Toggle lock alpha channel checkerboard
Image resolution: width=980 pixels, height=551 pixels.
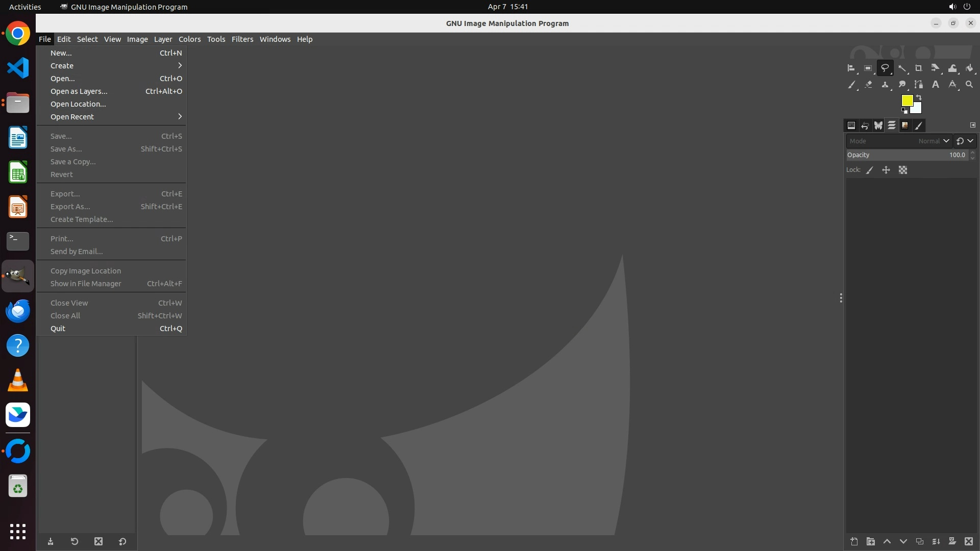pos(903,170)
